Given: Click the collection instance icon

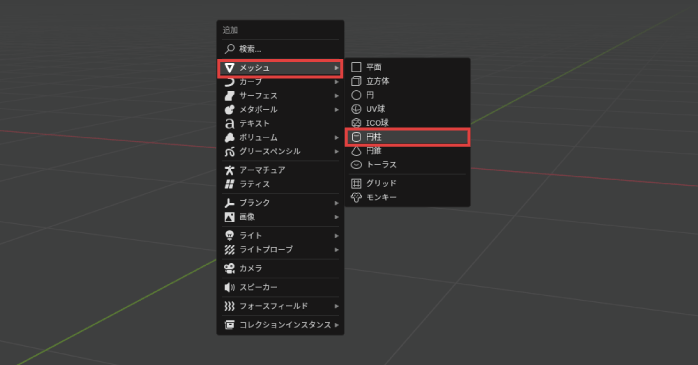Looking at the screenshot, I should click(230, 325).
